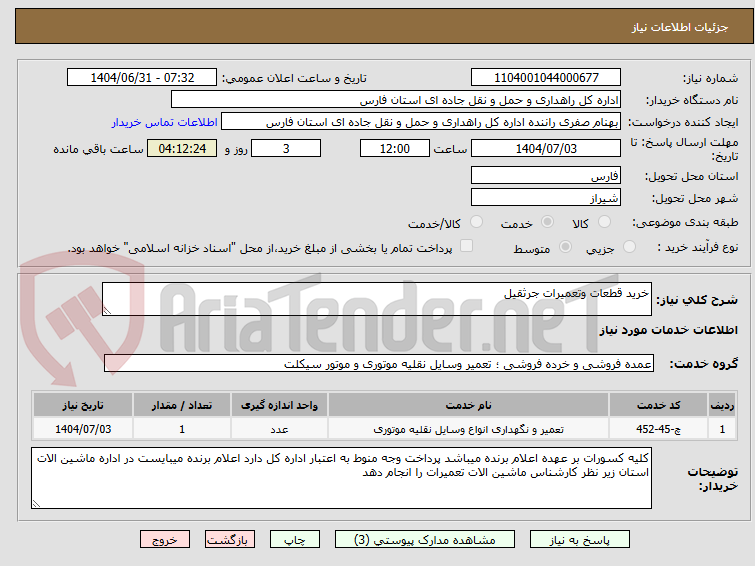Viewport: 755px width, 566px height.
Task: Click the announcement date field 1404/06/31 - 07:32
Action: coord(142,78)
